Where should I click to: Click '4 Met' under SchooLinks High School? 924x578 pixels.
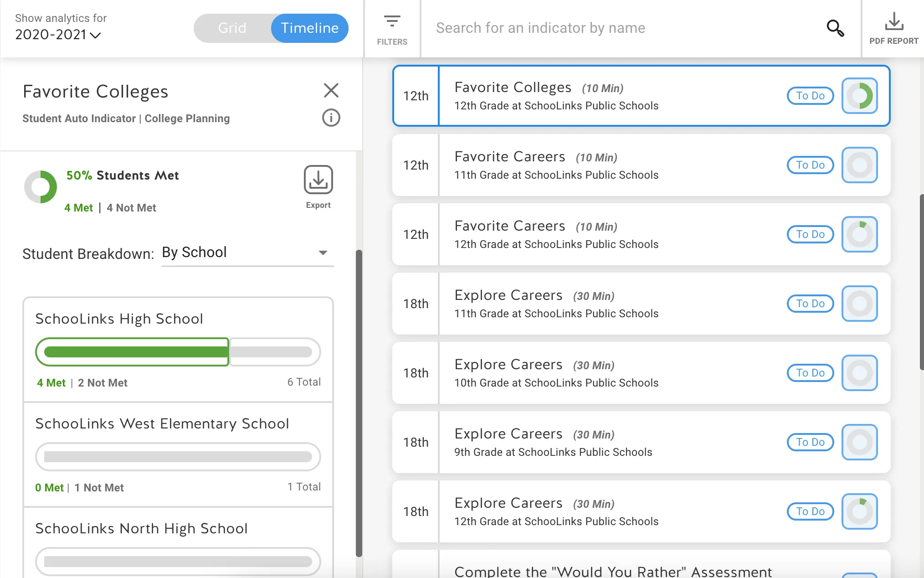coord(51,383)
